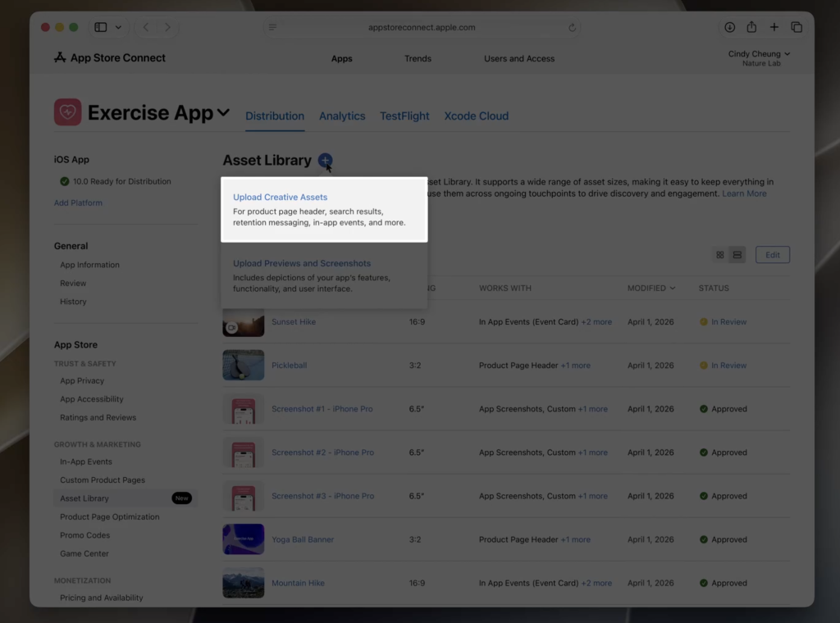Open the Mountain Hike asset link
Image resolution: width=840 pixels, height=623 pixels.
point(298,583)
